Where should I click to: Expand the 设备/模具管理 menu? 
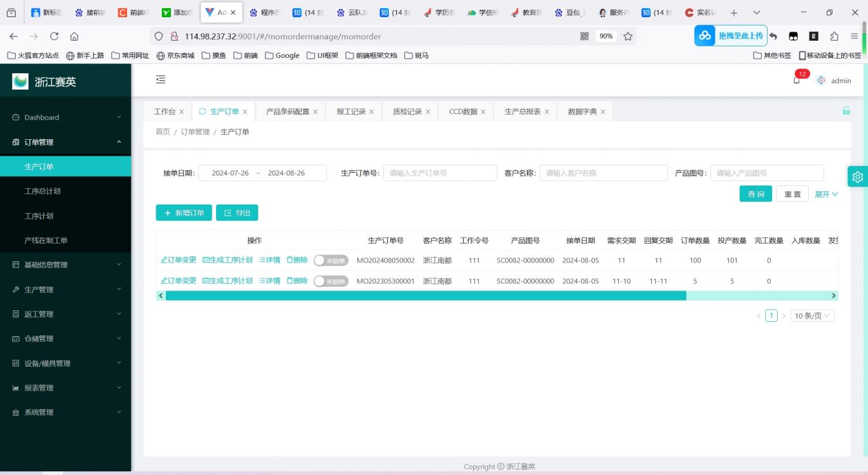coord(65,363)
